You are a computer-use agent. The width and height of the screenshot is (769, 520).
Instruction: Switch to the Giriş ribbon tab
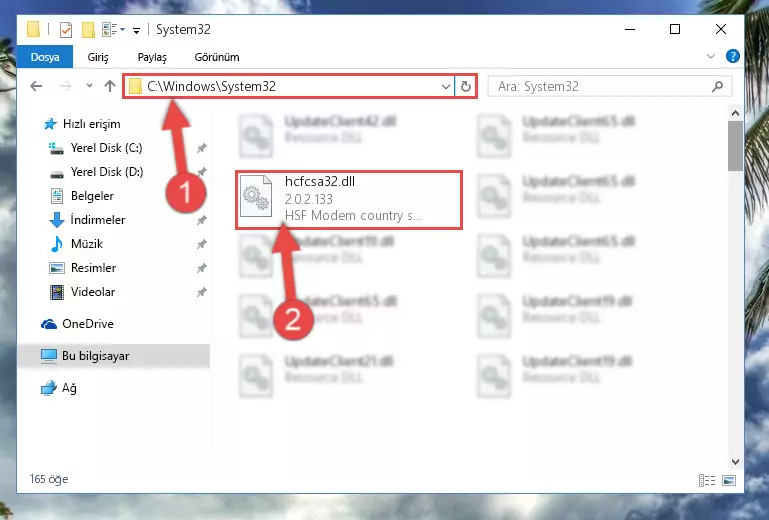tap(98, 57)
